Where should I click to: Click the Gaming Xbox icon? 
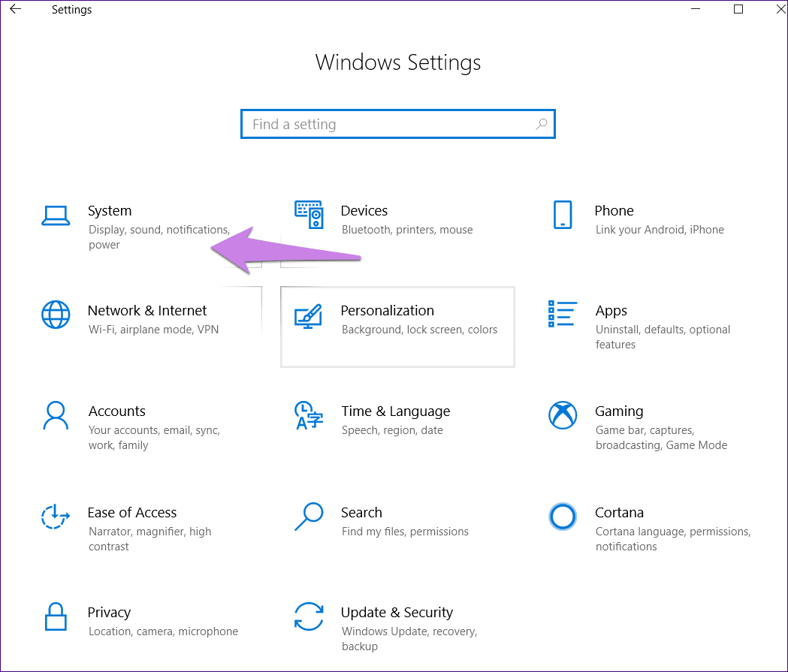pos(563,415)
